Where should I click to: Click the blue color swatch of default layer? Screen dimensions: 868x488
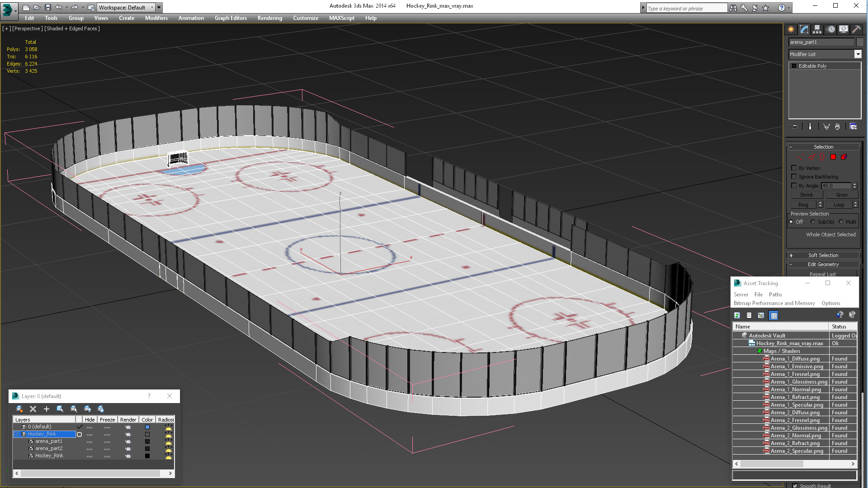pos(147,427)
